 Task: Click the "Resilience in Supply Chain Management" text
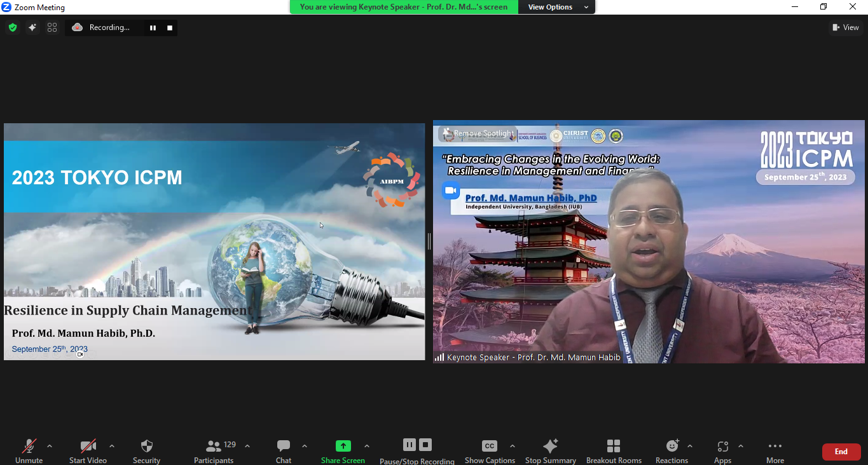[128, 311]
